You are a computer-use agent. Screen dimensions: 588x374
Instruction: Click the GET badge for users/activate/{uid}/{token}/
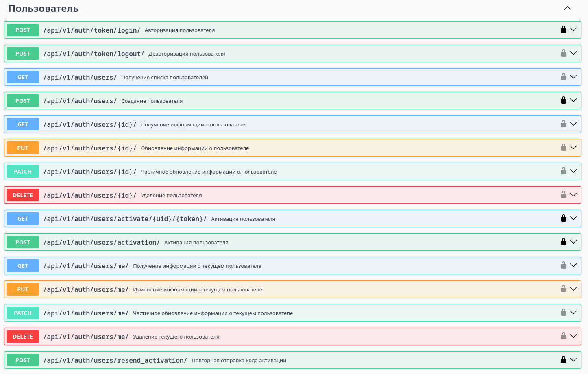click(x=23, y=219)
